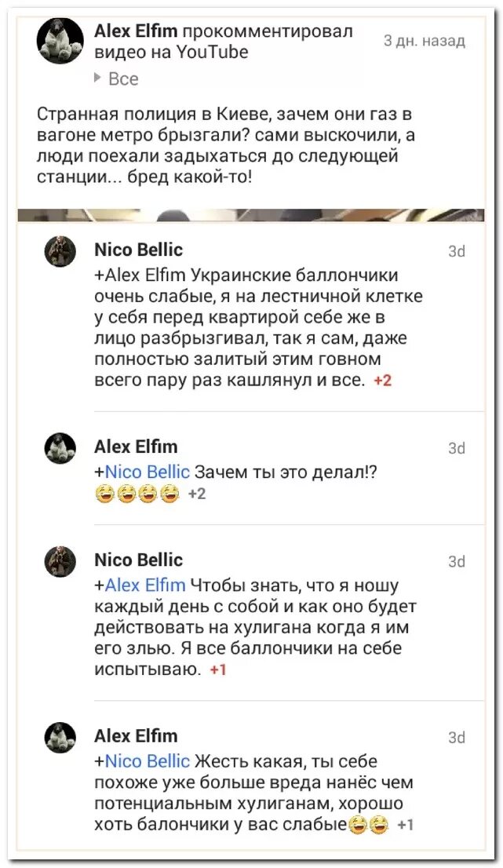Click Alex Elfim avatar beside 'Жесть какая' comment
503x868 pixels.
60,738
